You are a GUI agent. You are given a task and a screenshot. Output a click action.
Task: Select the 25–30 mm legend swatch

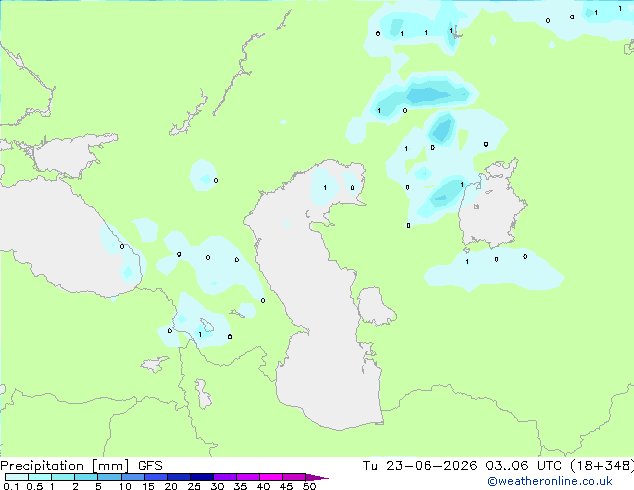(201, 477)
